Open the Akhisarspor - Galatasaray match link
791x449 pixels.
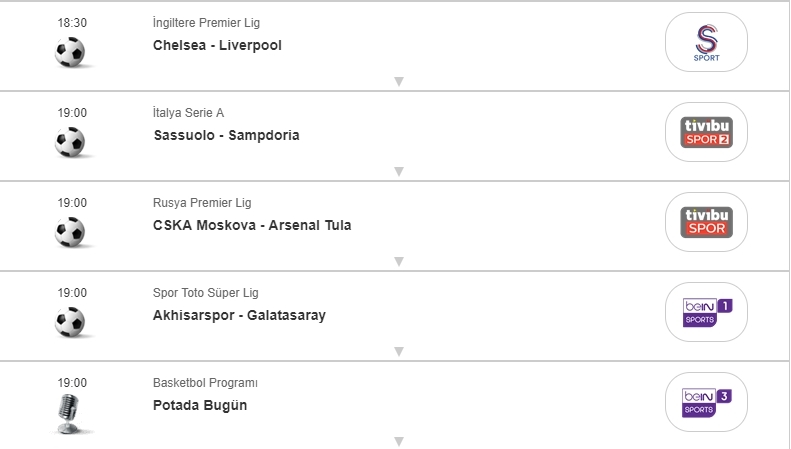(239, 315)
